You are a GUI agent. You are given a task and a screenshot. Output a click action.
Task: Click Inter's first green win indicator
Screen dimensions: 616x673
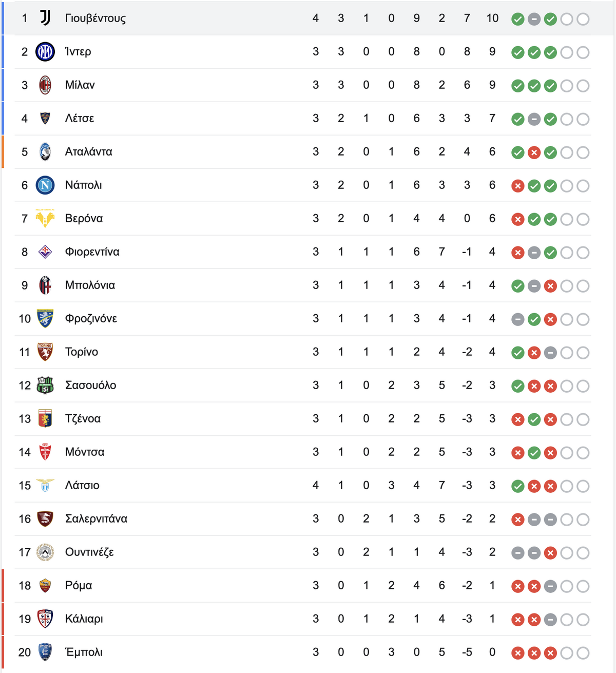[x=518, y=53]
